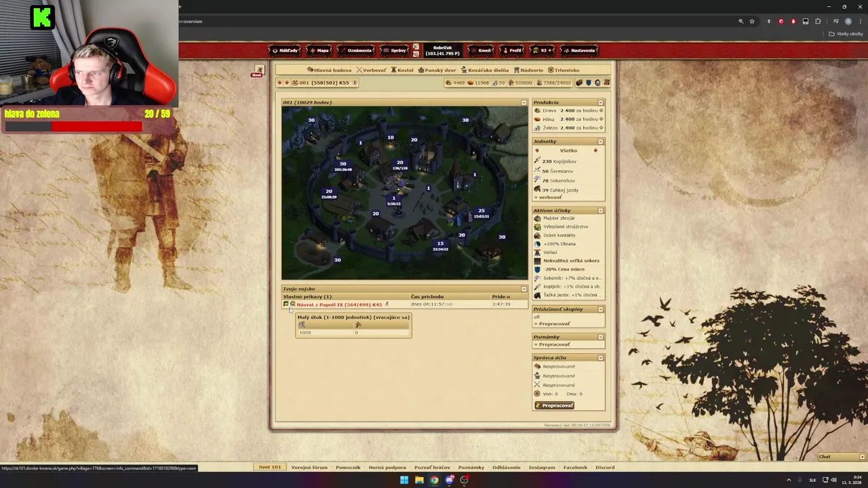Click the Kopijníkov spear unit icon
The image size is (868, 488).
[538, 161]
